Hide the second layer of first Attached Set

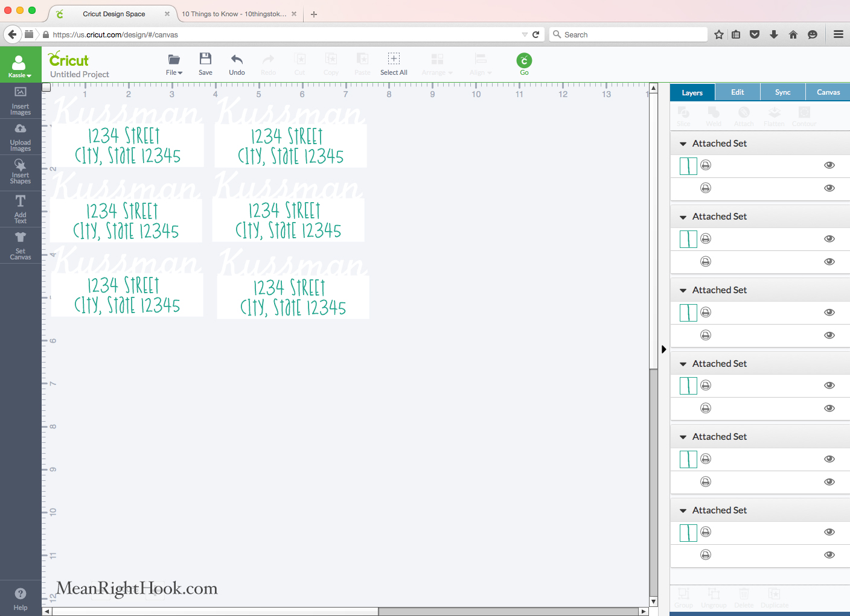829,188
